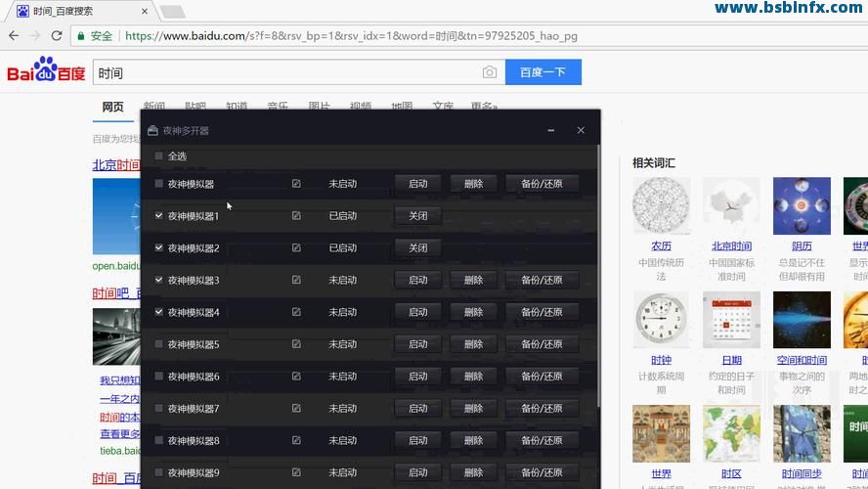Click 备份/还原 for 夜神模拟器8

point(542,440)
